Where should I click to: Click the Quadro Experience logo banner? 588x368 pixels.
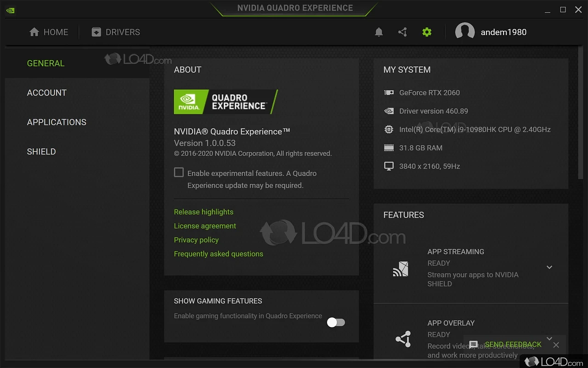[226, 102]
